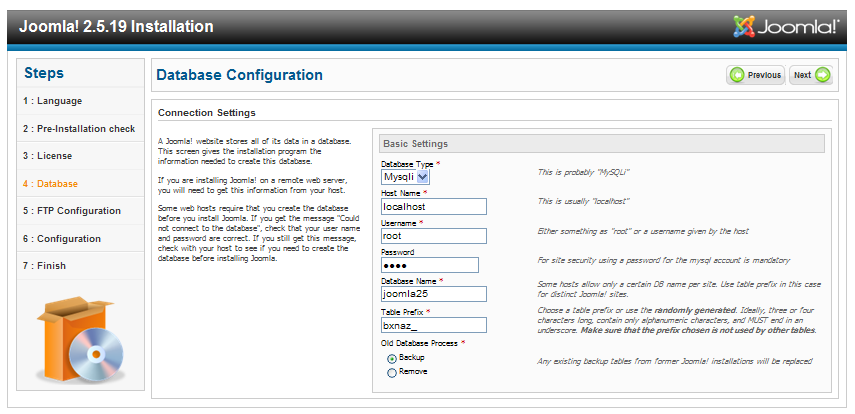Click the Previous button
Viewport: 855px width, 414px height.
(x=756, y=75)
